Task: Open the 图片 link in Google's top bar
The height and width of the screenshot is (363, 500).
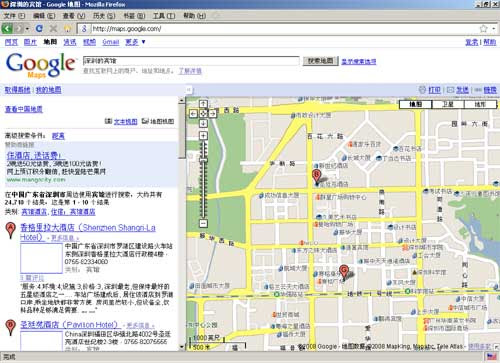Action: coord(30,42)
